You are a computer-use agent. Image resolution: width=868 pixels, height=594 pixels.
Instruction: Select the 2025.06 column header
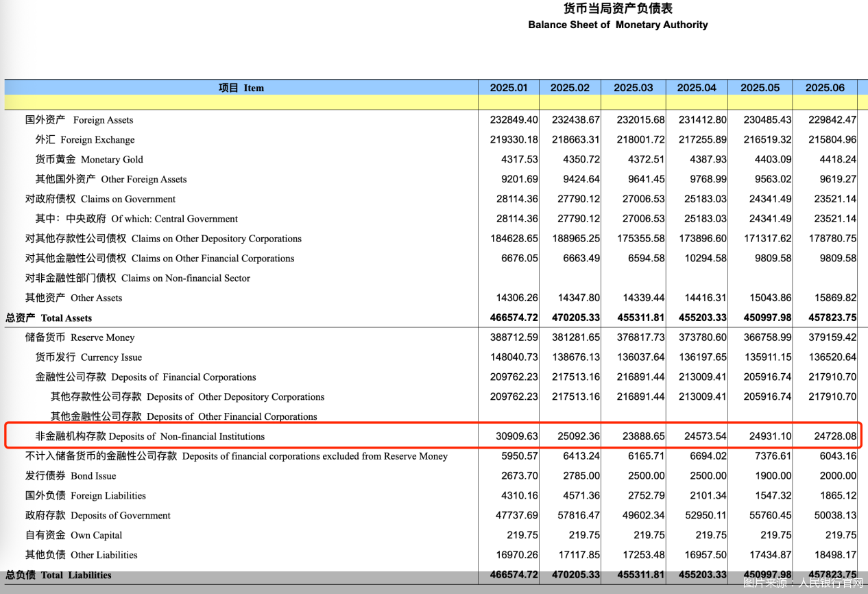pos(825,88)
